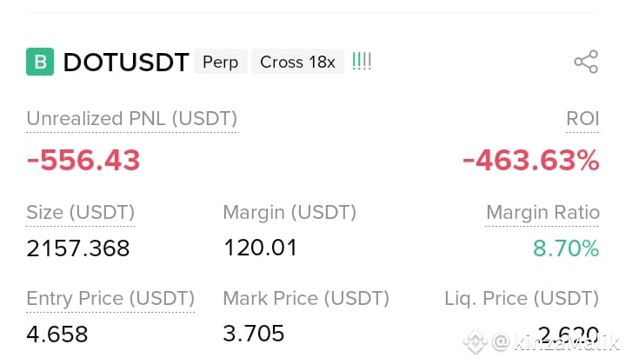Tap the Size (USDT) label
The image size is (626, 364).
[81, 212]
